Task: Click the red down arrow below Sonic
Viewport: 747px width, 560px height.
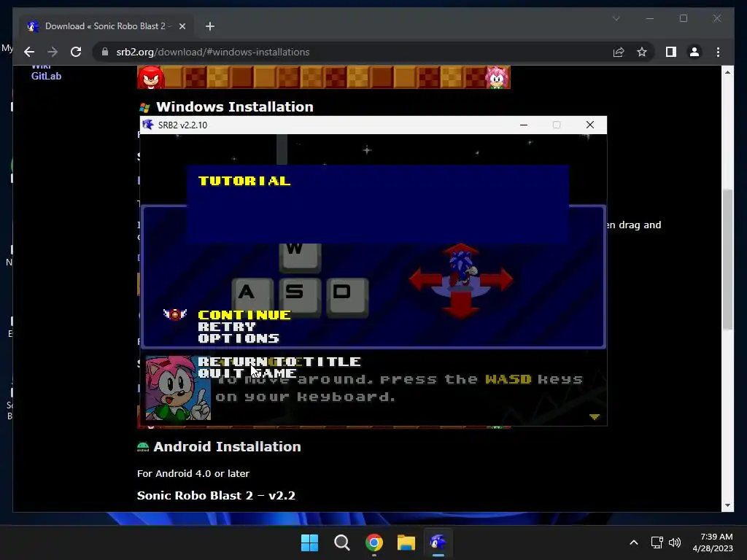Action: [461, 305]
